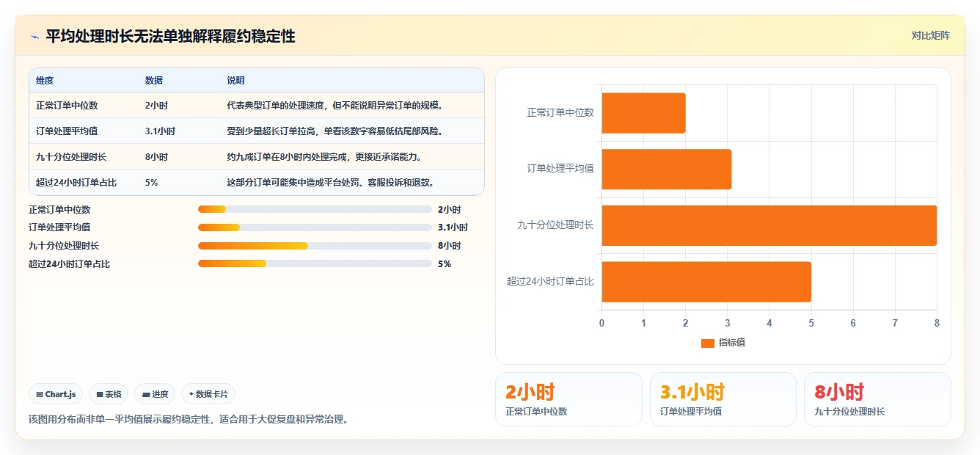Click the 正常订单中位数 chart axis label
The width and height of the screenshot is (980, 455).
[x=560, y=112]
